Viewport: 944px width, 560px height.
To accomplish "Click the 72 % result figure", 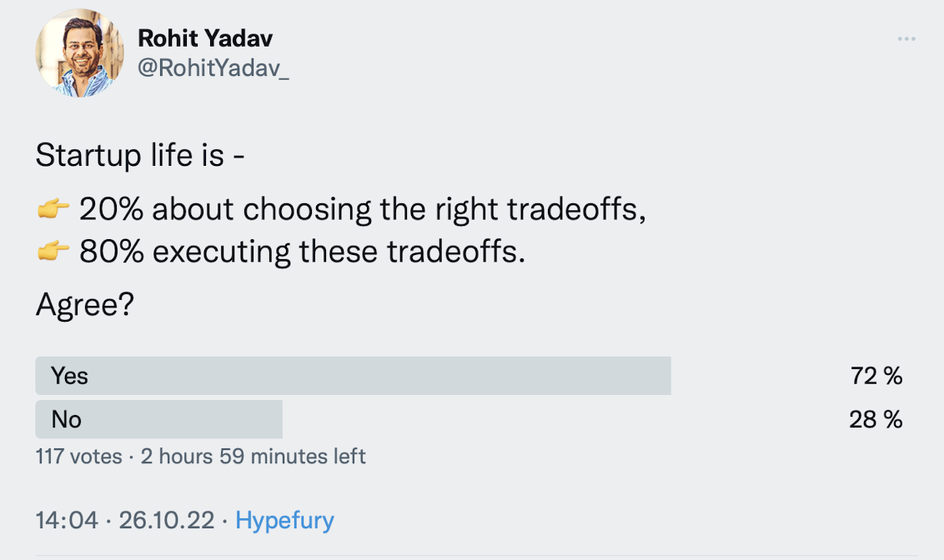I will [876, 376].
